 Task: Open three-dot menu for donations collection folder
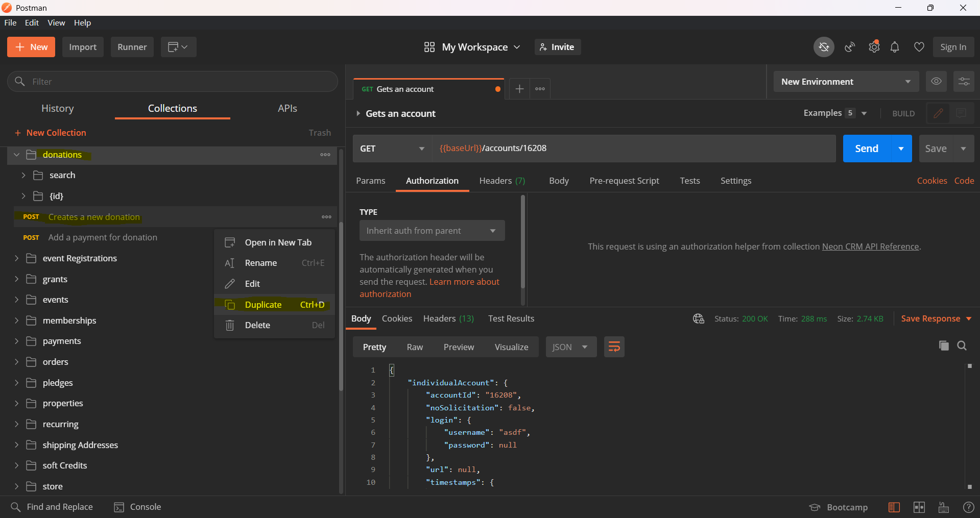[x=325, y=155]
